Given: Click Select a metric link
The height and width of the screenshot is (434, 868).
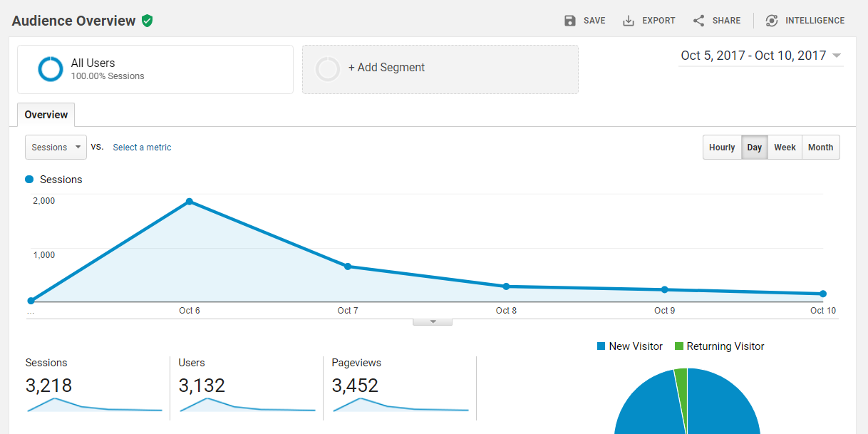Looking at the screenshot, I should (x=142, y=148).
